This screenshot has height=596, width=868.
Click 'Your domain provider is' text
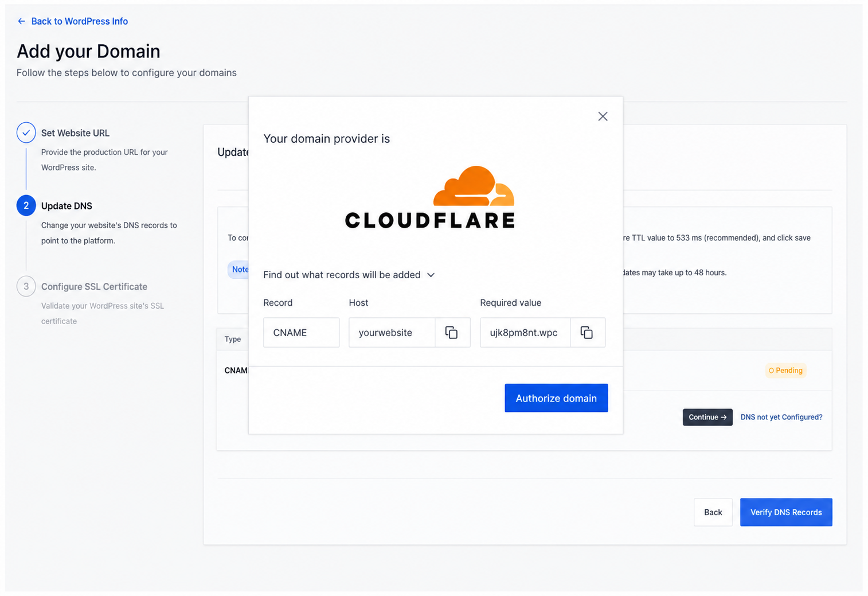tap(326, 139)
